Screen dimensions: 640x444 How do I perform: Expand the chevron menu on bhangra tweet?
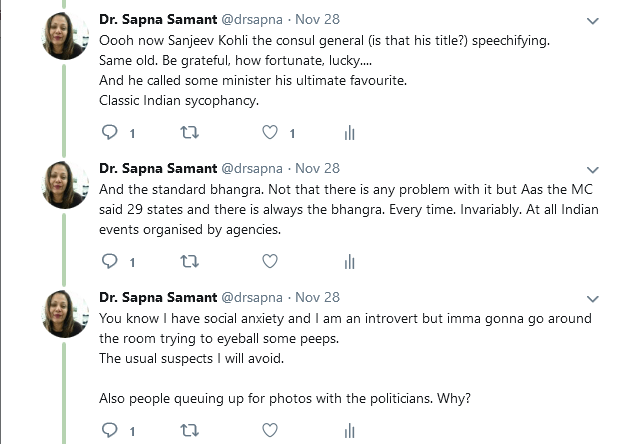coord(596,169)
